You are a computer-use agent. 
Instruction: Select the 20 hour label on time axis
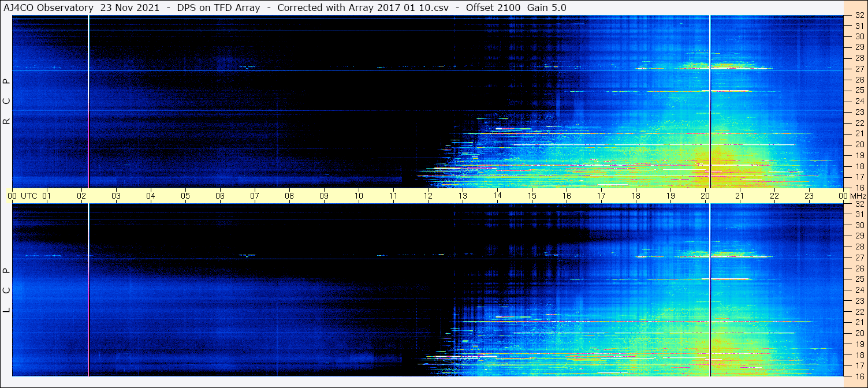[x=705, y=196]
